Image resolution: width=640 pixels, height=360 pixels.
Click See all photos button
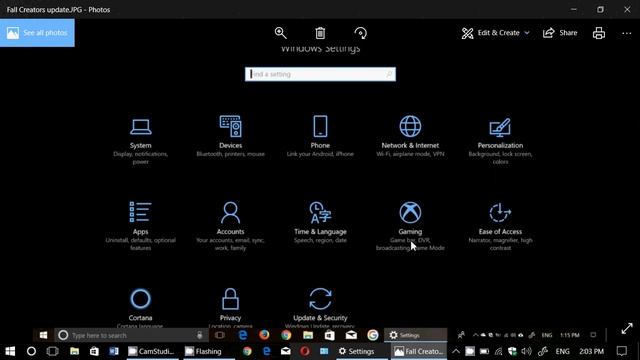(x=37, y=33)
